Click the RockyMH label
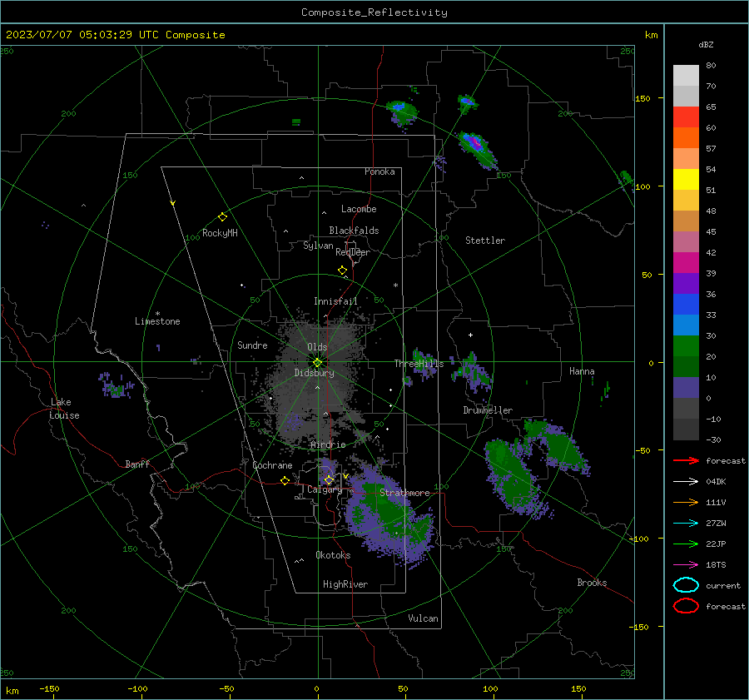This screenshot has height=700, width=749. tap(220, 233)
